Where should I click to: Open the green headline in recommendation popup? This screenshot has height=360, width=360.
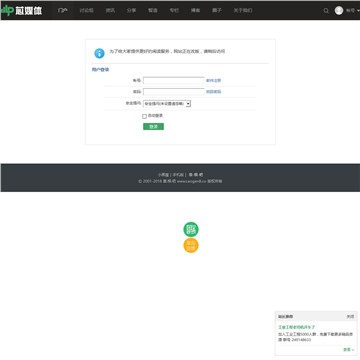pyautogui.click(x=297, y=327)
